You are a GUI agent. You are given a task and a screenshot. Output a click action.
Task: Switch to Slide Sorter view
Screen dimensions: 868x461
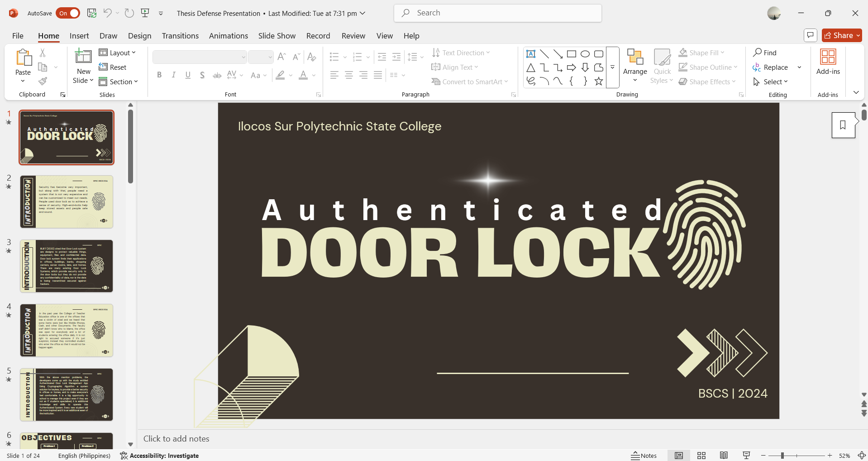701,456
